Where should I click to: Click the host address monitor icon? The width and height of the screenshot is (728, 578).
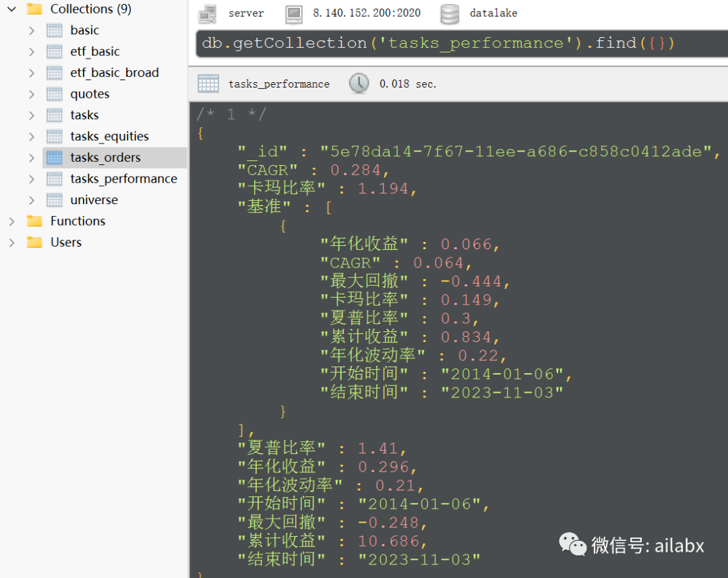(x=294, y=13)
